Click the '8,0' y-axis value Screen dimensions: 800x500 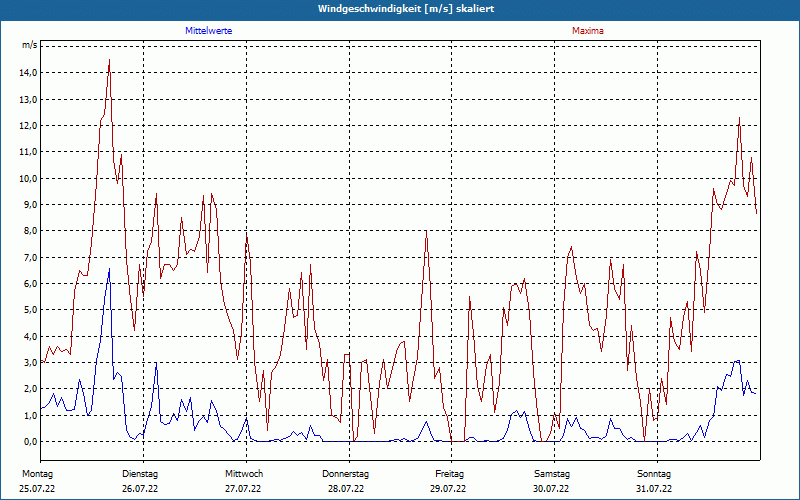point(31,231)
